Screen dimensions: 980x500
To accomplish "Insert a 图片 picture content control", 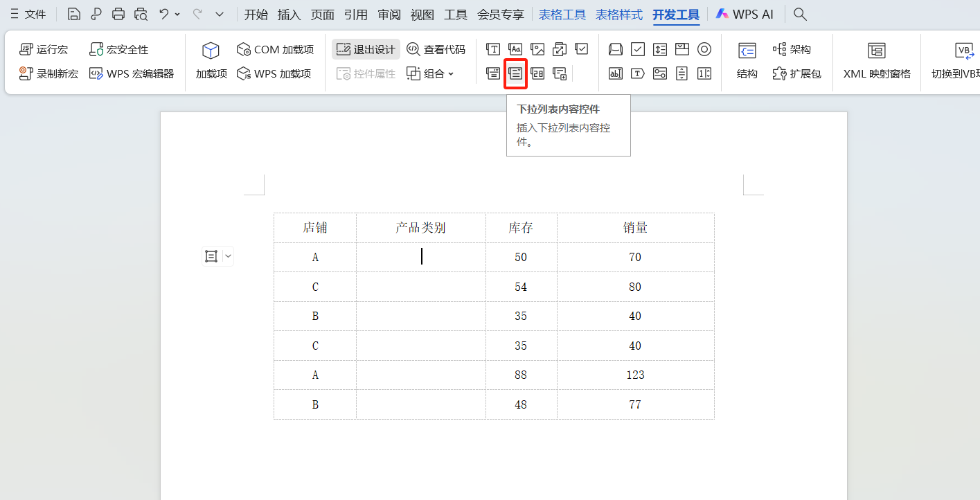I will [537, 49].
